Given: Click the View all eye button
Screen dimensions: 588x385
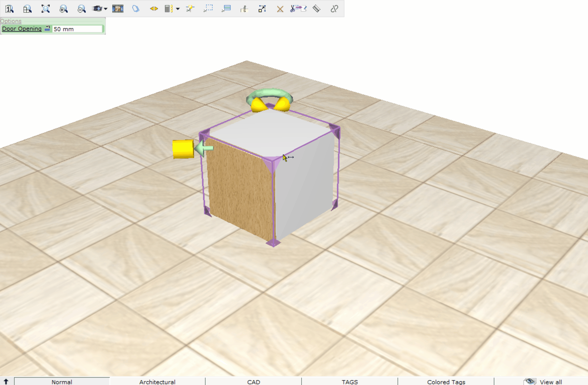Looking at the screenshot, I should [x=542, y=382].
